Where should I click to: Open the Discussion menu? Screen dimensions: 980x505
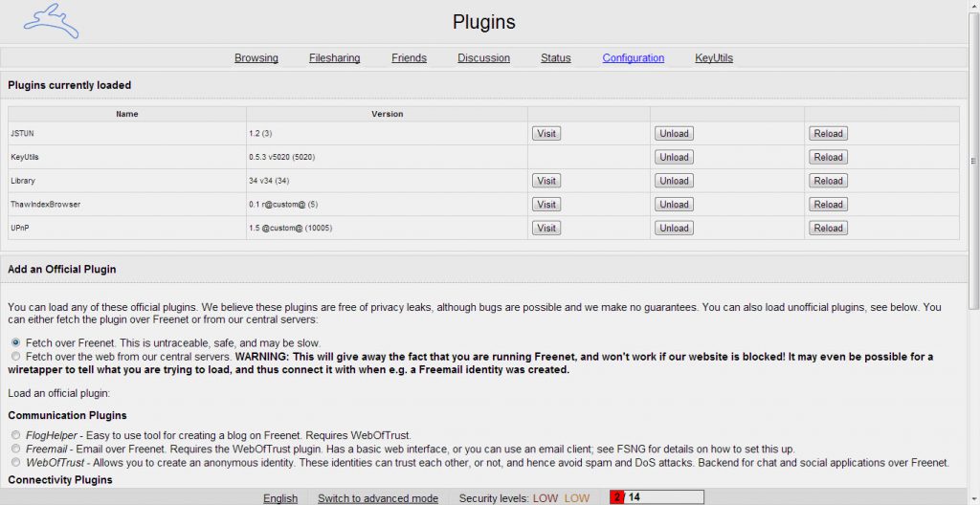click(x=483, y=58)
